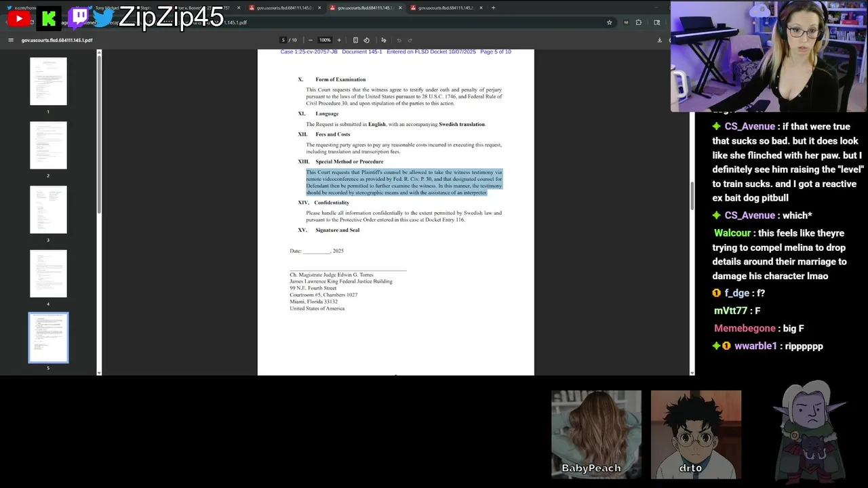This screenshot has width=868, height=488.
Task: Open page 3 thumbnail
Action: click(48, 209)
